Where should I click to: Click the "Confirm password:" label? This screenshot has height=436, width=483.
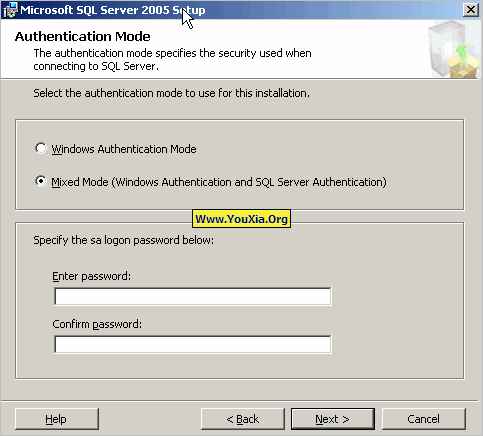click(97, 324)
